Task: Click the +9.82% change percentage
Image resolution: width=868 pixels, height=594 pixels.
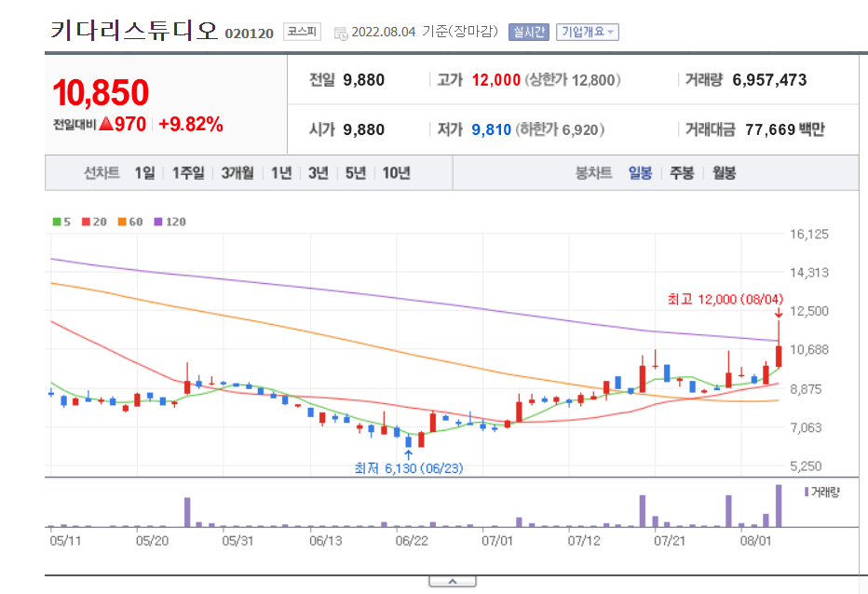Action: (x=190, y=125)
